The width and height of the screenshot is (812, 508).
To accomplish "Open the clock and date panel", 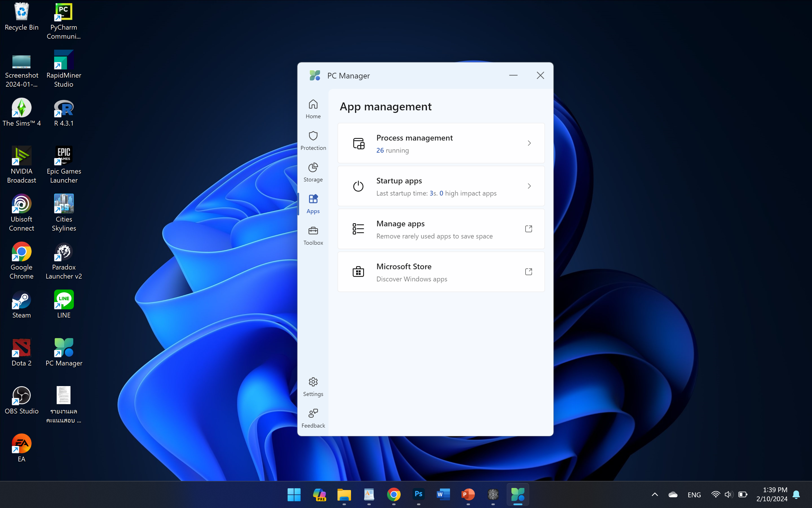I will click(x=772, y=494).
